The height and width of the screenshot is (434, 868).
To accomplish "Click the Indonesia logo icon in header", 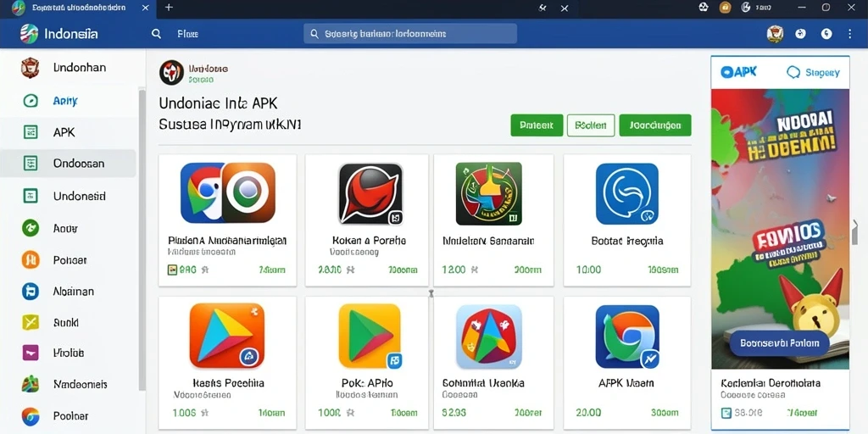I will tap(29, 34).
